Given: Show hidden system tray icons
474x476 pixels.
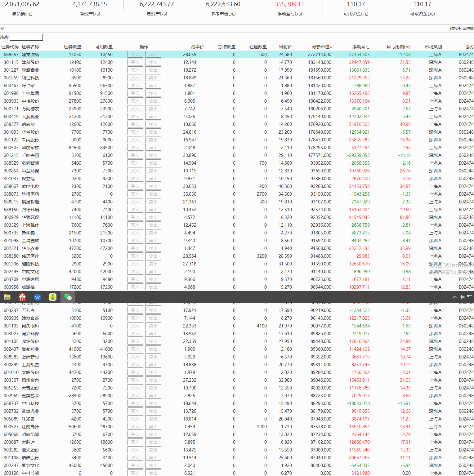Looking at the screenshot, I should [x=454, y=297].
